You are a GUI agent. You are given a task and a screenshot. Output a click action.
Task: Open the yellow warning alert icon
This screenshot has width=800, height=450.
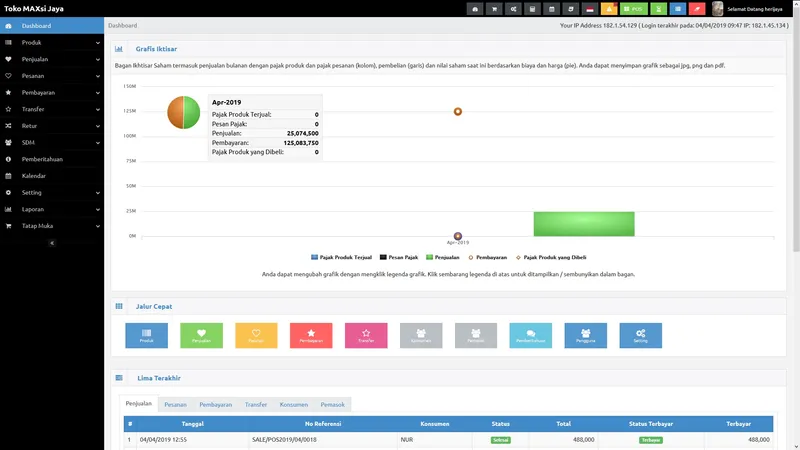click(x=608, y=9)
